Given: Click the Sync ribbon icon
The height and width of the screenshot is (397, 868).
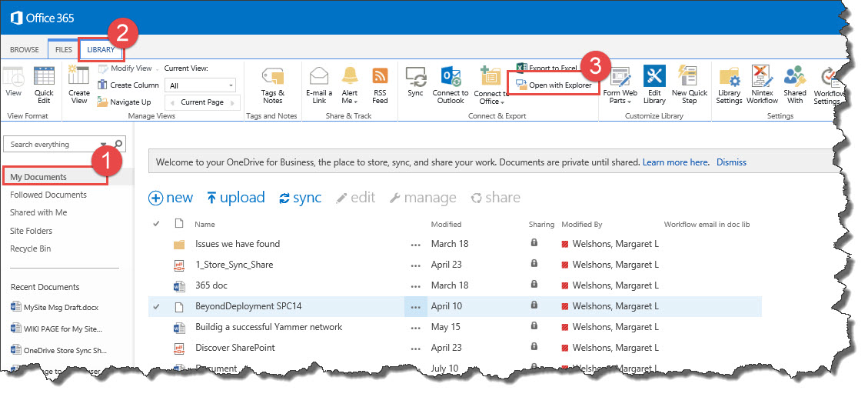Looking at the screenshot, I should (x=415, y=78).
